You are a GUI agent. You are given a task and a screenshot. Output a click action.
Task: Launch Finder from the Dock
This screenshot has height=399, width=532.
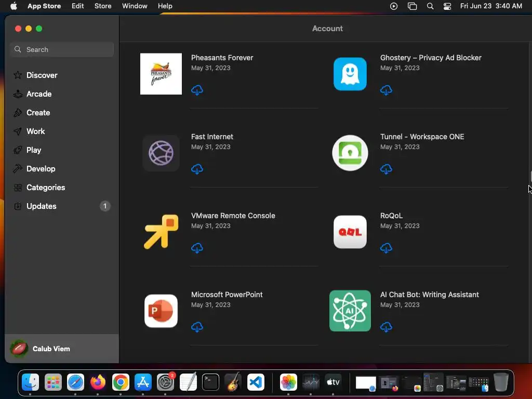30,382
